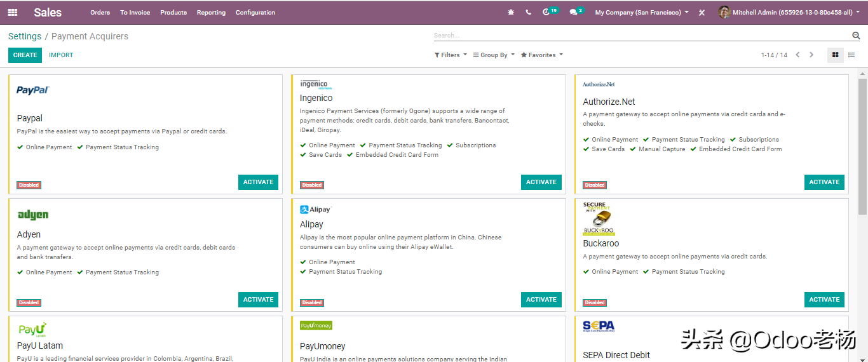Click the PayUmoney logo
The image size is (868, 362).
[x=316, y=326]
